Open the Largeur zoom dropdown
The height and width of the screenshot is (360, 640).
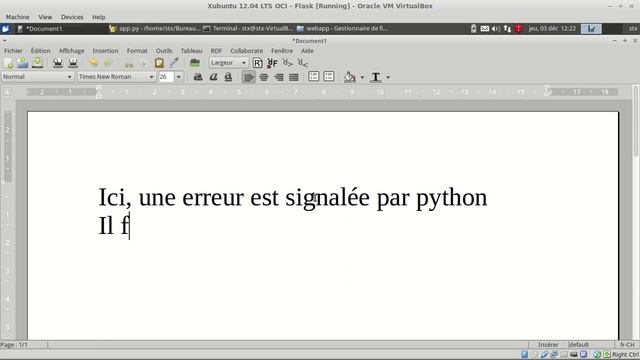(x=228, y=63)
